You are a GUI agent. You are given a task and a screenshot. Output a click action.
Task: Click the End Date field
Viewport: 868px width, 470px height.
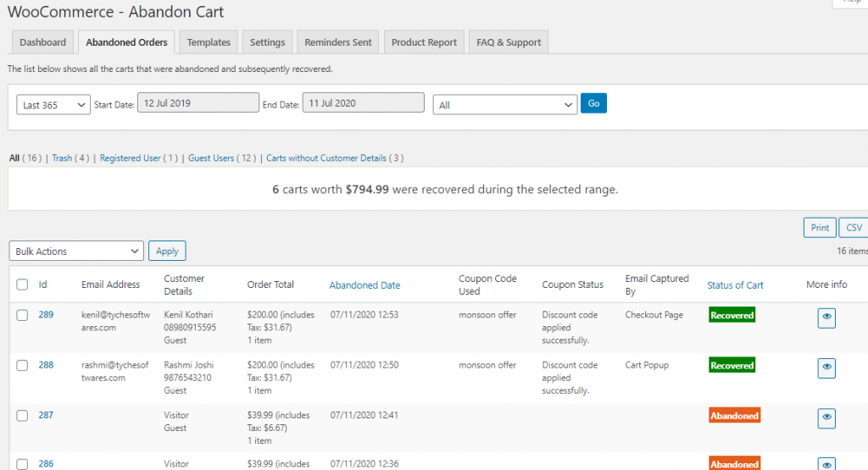(363, 102)
